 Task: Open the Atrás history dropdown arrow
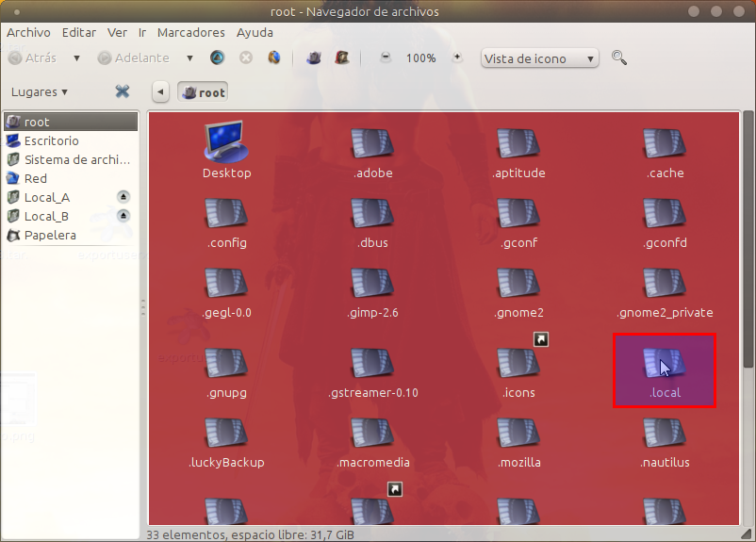(76, 57)
